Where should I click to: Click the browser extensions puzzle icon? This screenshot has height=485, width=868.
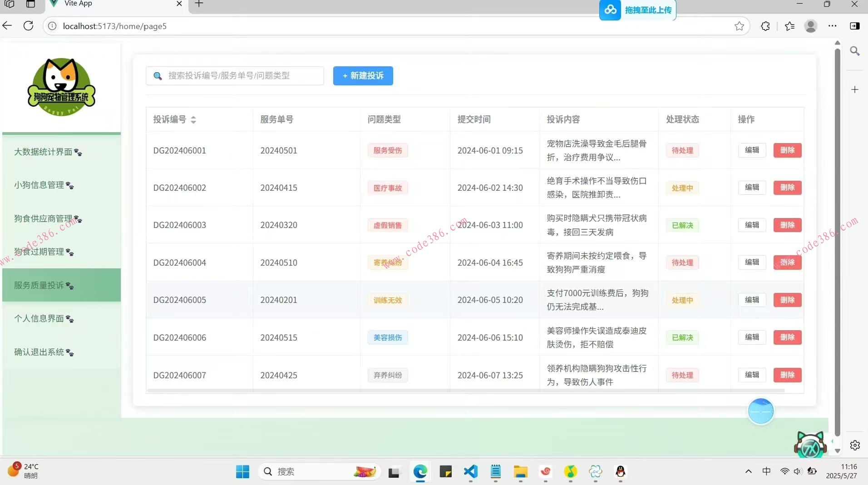765,26
